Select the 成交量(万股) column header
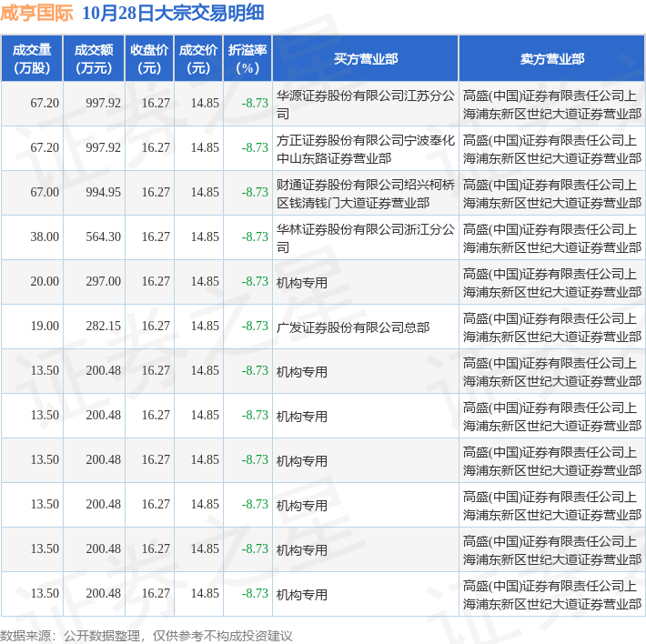 point(32,58)
